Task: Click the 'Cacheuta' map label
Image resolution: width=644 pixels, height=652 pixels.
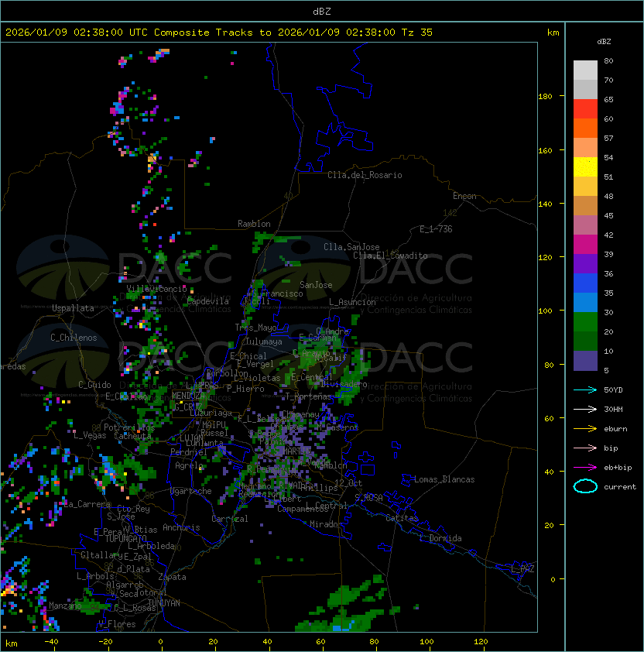Action: 132,436
